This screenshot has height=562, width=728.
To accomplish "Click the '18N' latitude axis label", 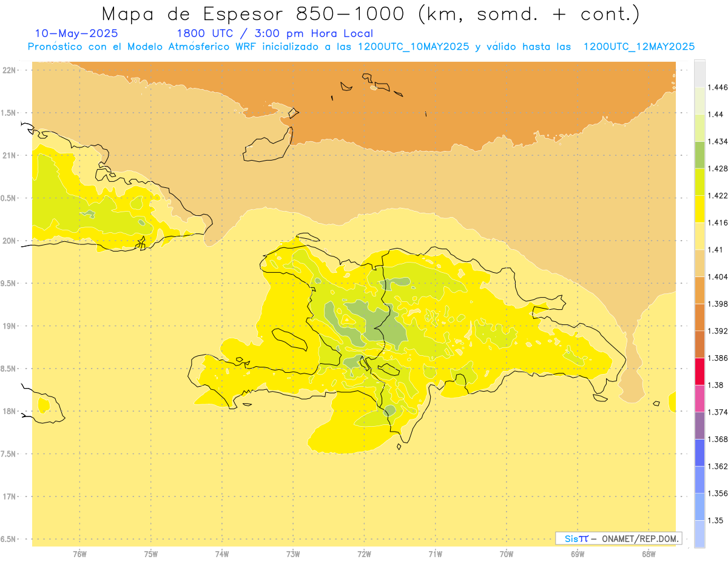I will click(10, 412).
